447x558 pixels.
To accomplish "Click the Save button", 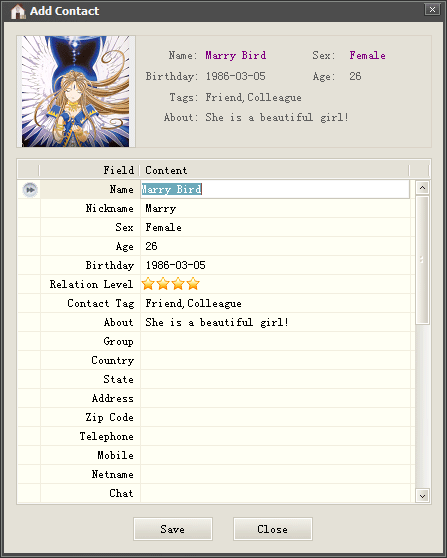I will coord(173,529).
